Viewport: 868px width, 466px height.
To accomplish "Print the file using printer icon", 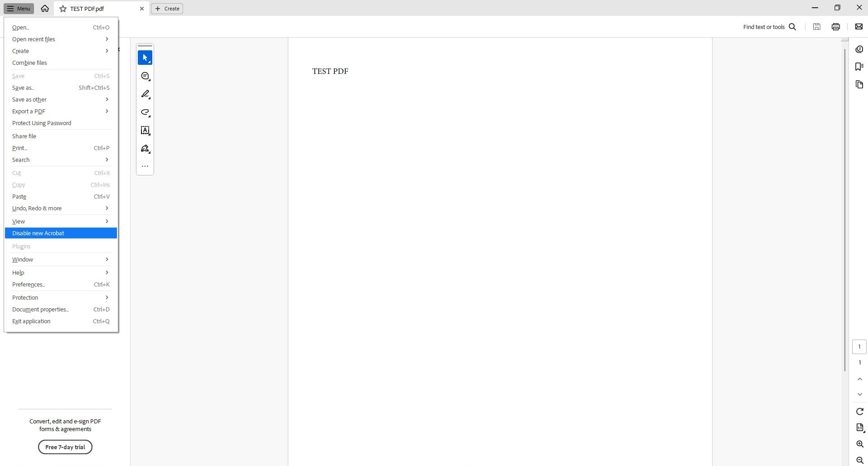I will tap(836, 27).
